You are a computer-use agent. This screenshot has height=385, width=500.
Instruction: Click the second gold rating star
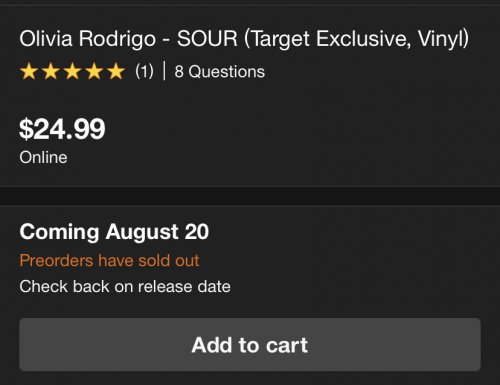(51, 71)
